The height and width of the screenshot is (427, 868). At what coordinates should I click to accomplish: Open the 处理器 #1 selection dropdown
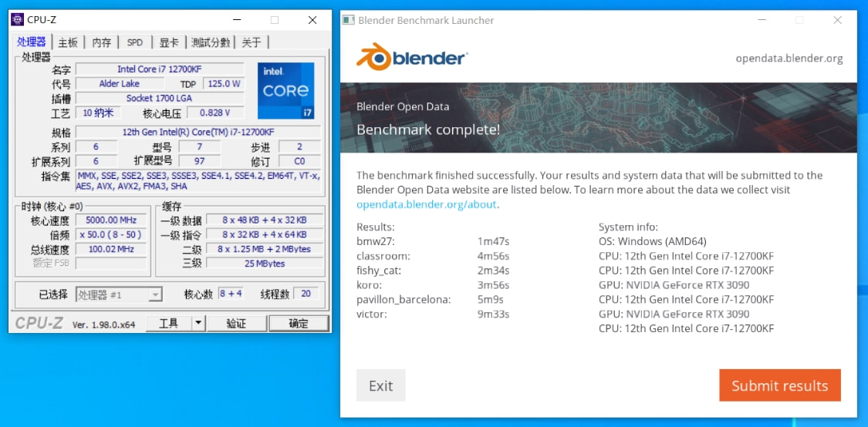119,294
